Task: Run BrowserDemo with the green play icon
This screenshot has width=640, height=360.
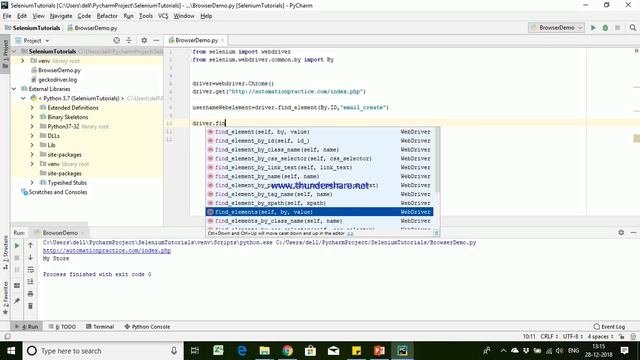Action: click(593, 28)
